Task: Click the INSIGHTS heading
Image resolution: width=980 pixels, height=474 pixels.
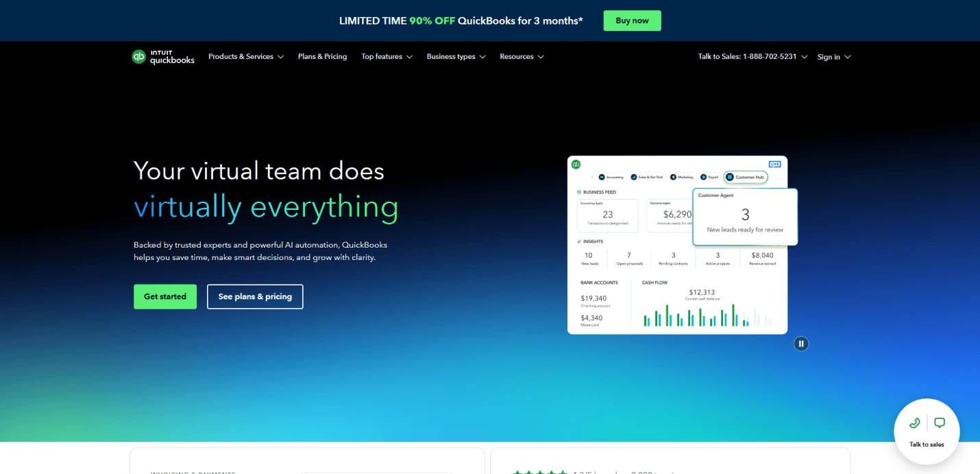Action: point(593,241)
